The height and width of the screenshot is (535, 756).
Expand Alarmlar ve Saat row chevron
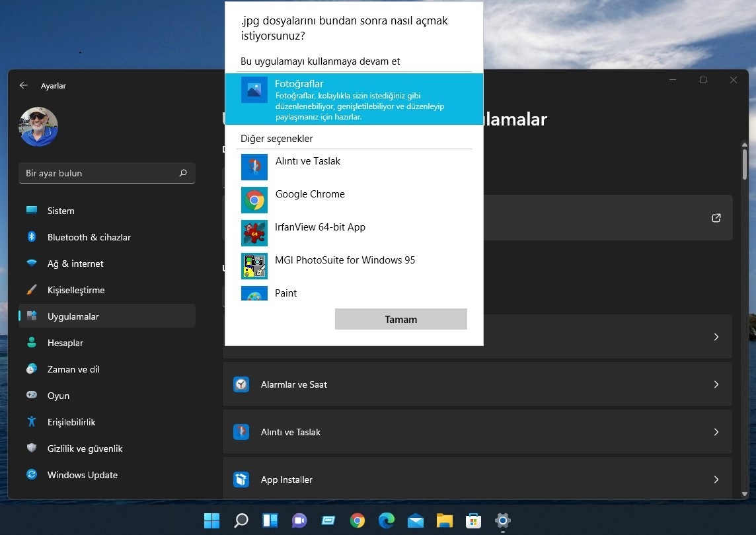(x=716, y=384)
